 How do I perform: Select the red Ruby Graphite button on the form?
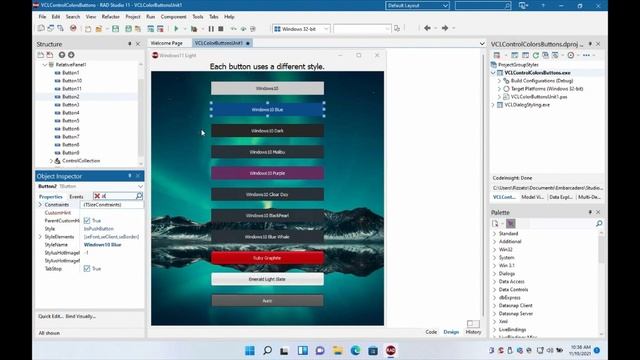tap(267, 258)
